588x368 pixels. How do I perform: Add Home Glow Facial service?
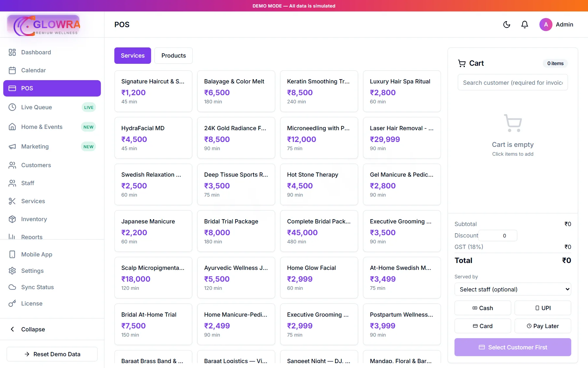click(x=319, y=278)
